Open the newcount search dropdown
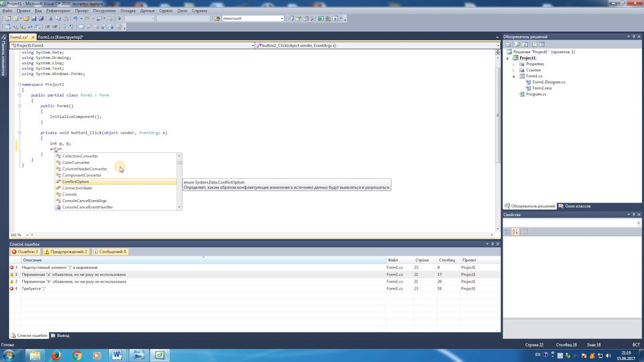644x362 pixels. point(282,19)
